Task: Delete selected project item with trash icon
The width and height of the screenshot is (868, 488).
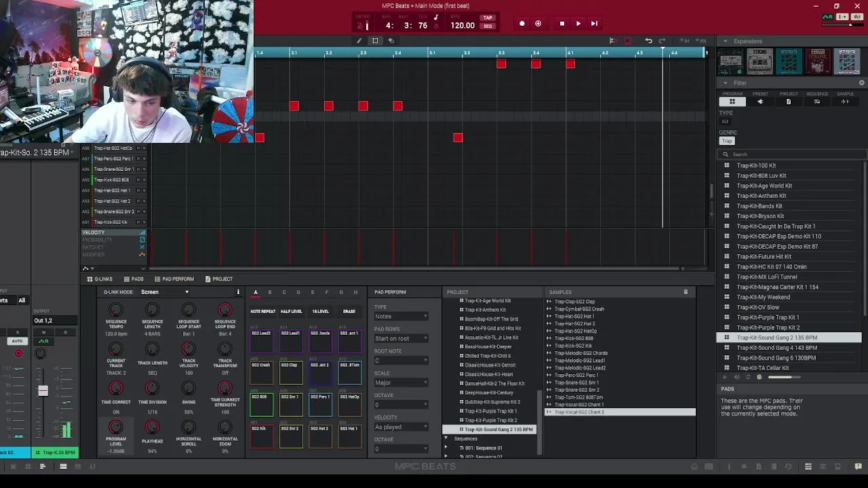Action: [686, 292]
